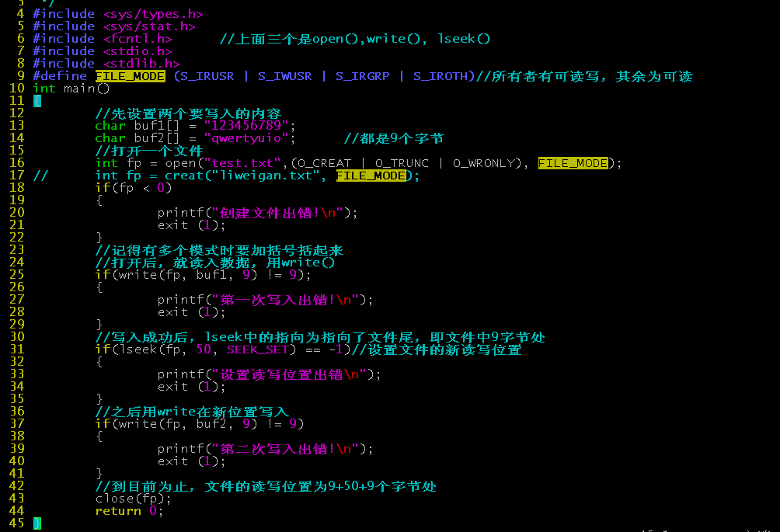780x532 pixels.
Task: Click printf "创建文件出错" statement
Action: [258, 213]
